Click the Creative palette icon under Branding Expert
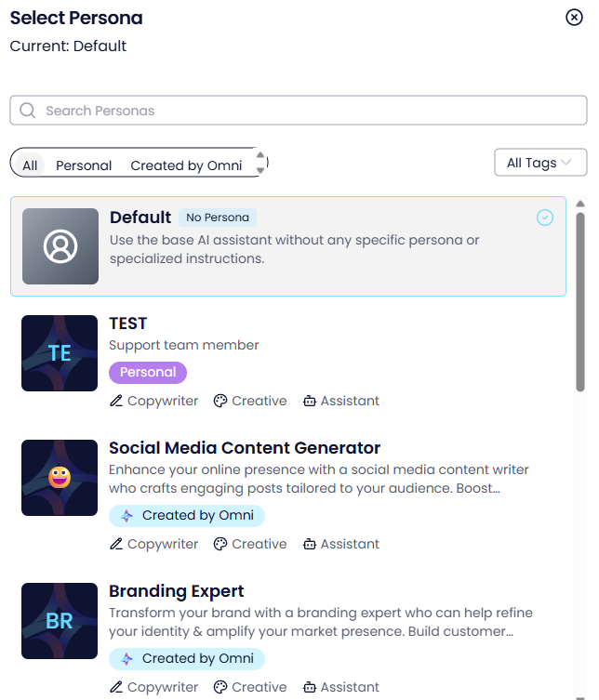 click(220, 687)
